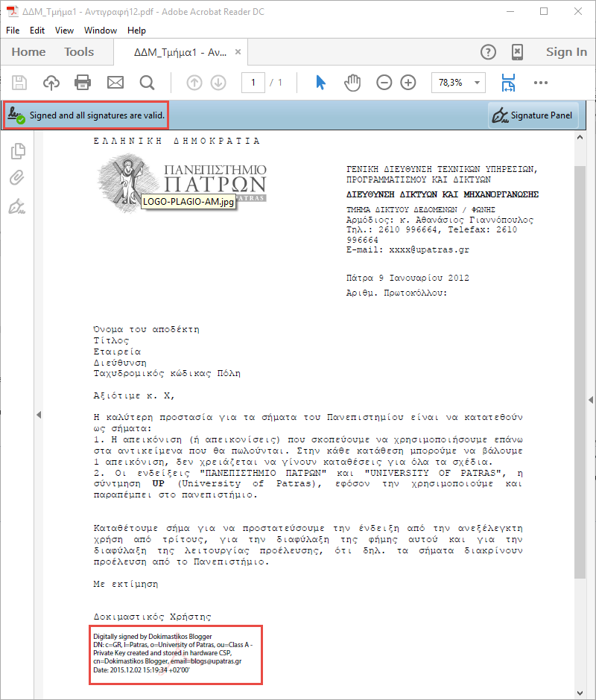Click the 'Αριθμ. Πρωτοκόλλου:' line
596x700 pixels.
pyautogui.click(x=397, y=293)
